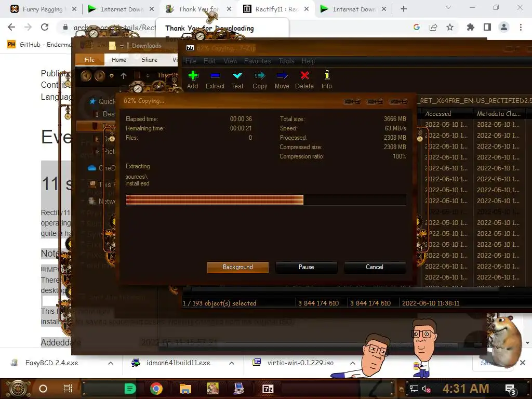Open the EasyBCD 2.4.exe downloaded file
Image resolution: width=532 pixels, height=399 pixels.
pos(51,363)
